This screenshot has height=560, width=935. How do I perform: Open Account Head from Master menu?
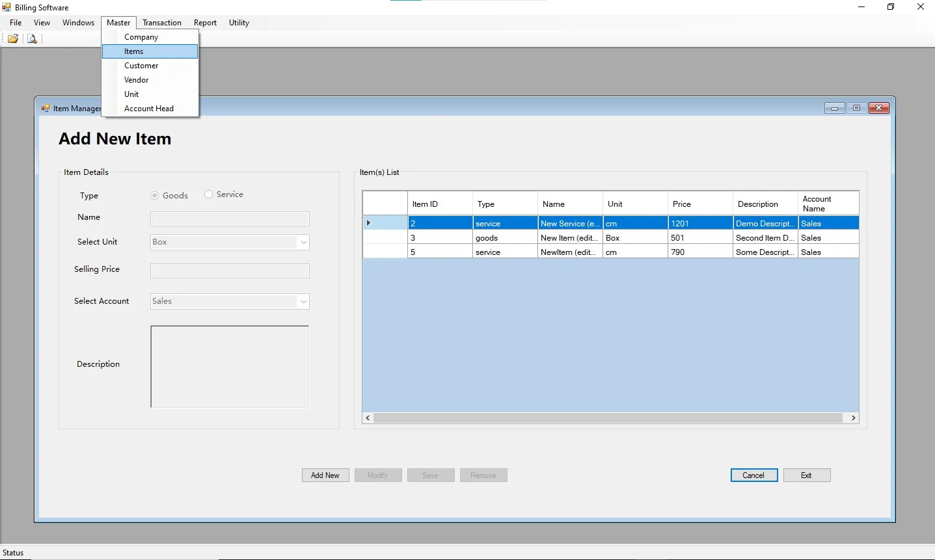pyautogui.click(x=148, y=109)
